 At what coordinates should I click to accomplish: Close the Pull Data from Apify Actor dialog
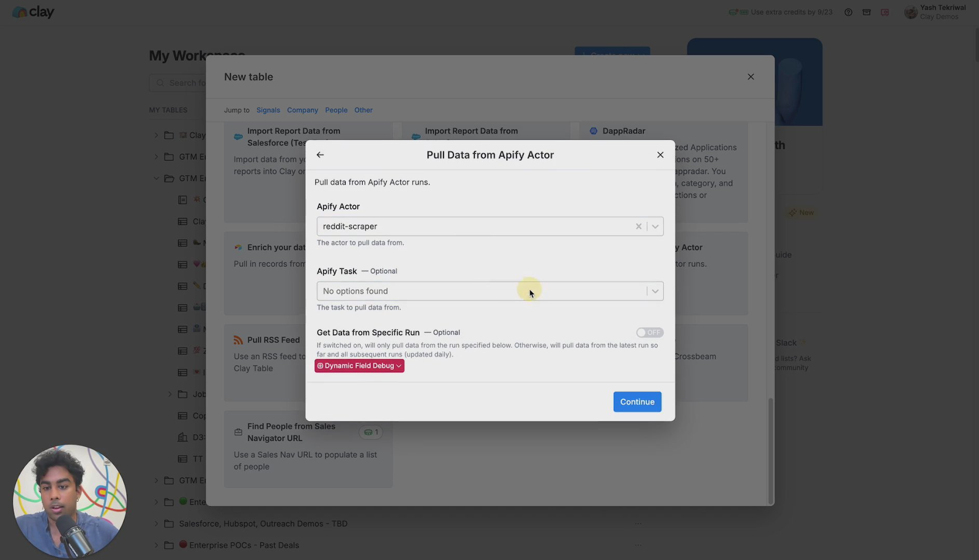pos(660,155)
